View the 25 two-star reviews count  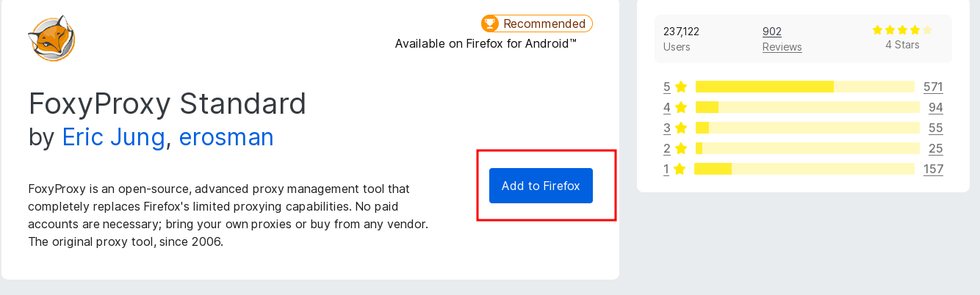click(x=935, y=148)
